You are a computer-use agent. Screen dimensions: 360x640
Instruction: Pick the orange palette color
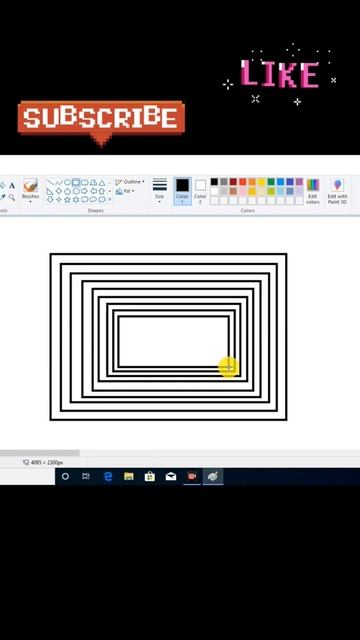252,182
